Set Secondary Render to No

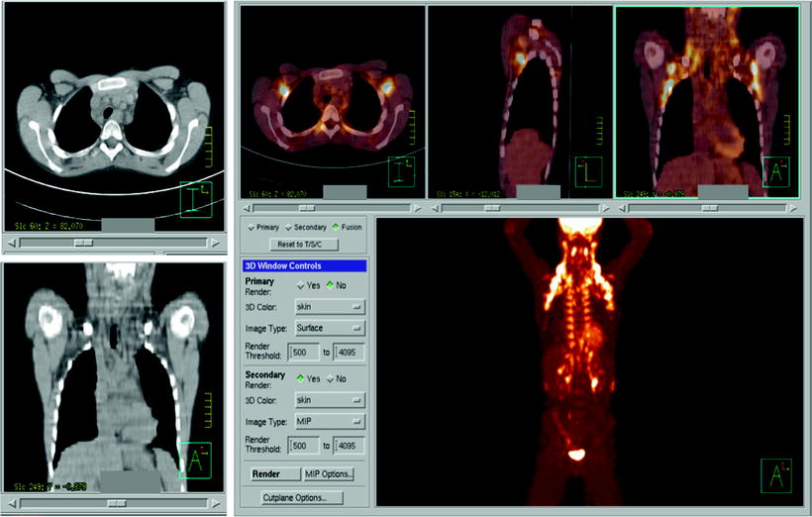point(330,378)
